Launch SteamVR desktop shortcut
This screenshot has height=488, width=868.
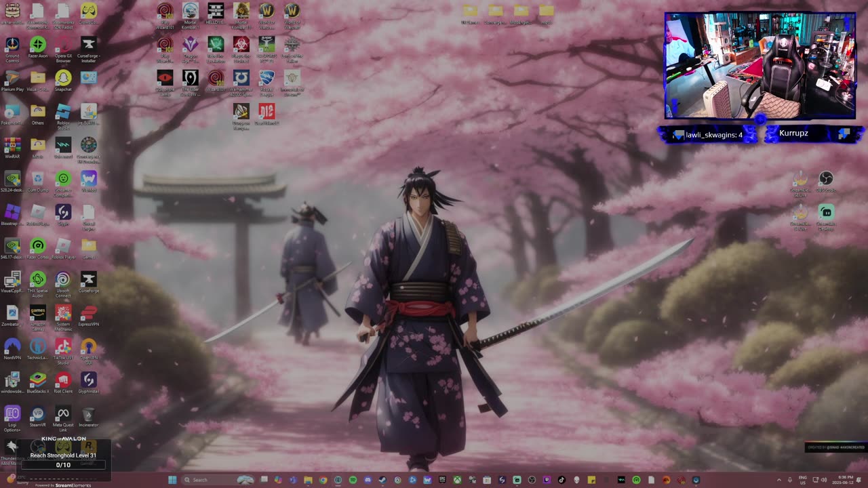tap(38, 416)
